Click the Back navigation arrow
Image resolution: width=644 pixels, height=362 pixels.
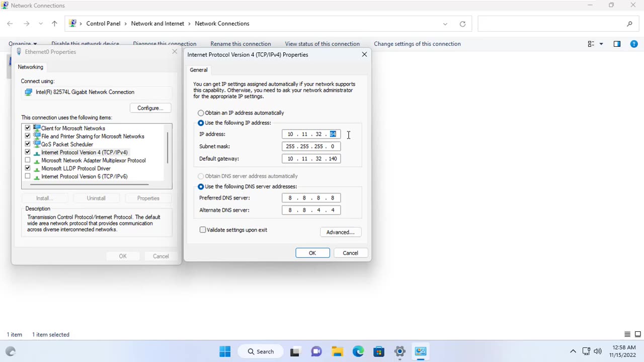point(10,24)
